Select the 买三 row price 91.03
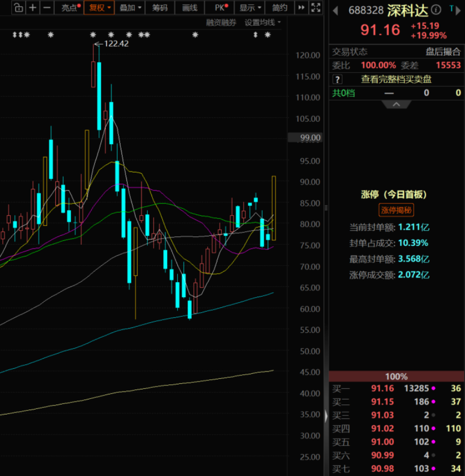The width and height of the screenshot is (465, 476). click(382, 415)
